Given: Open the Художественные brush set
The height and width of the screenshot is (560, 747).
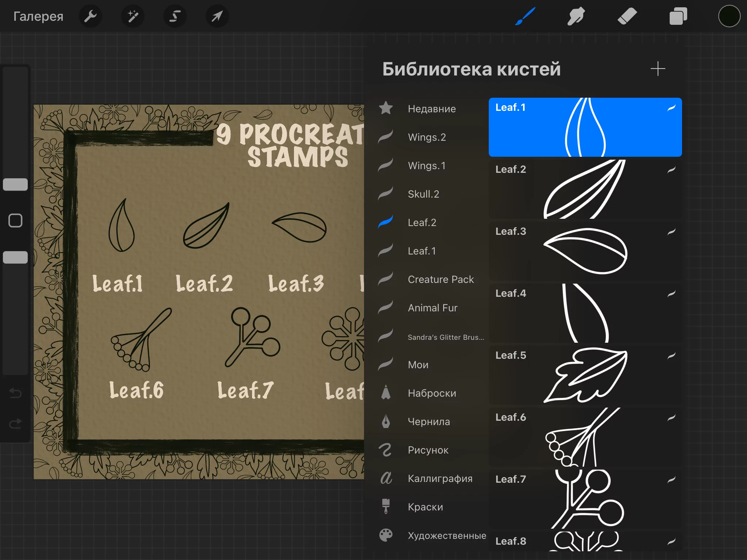Looking at the screenshot, I should (432, 535).
